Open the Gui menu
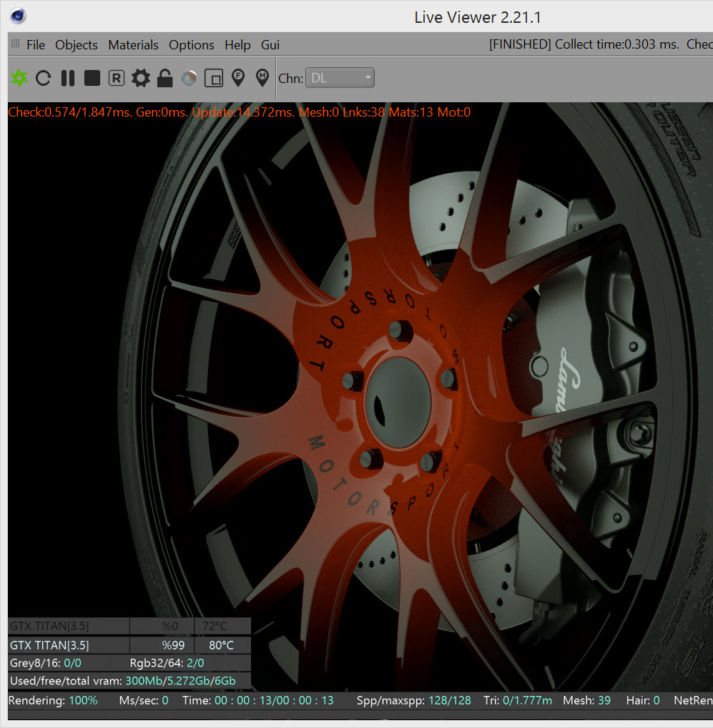Image resolution: width=713 pixels, height=728 pixels. tap(270, 45)
